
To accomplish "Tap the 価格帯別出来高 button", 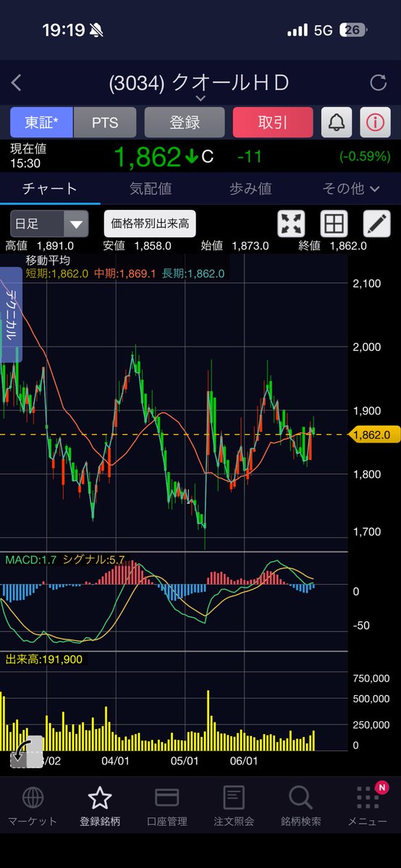I will click(150, 224).
